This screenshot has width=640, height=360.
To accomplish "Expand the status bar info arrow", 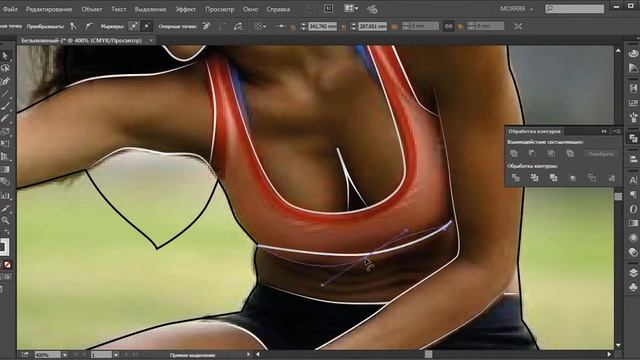I will [x=248, y=355].
